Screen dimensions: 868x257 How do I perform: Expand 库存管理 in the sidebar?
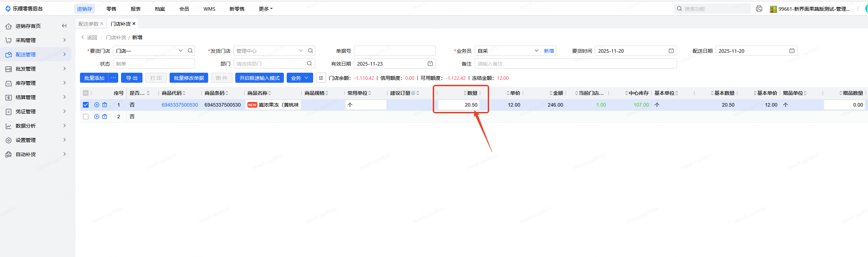tap(65, 83)
